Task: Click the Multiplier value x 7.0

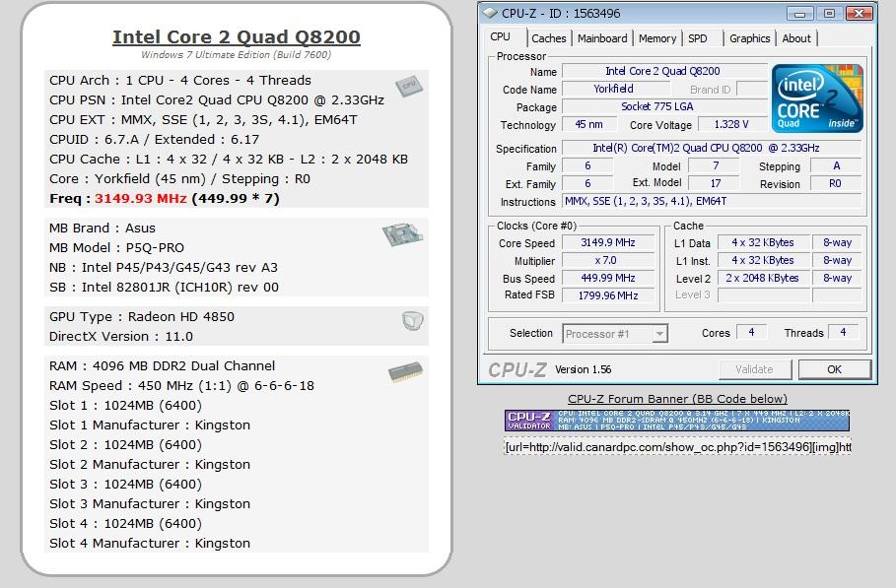Action: [x=608, y=260]
